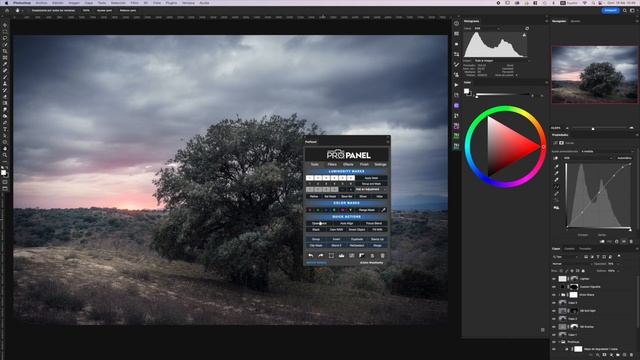Switch to the Settings tab in Pro Panel

pos(380,164)
